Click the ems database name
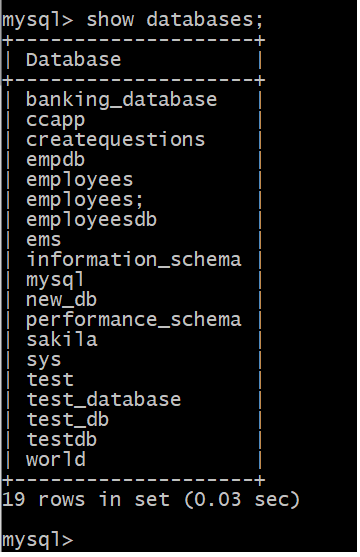The height and width of the screenshot is (557, 360). [44, 240]
